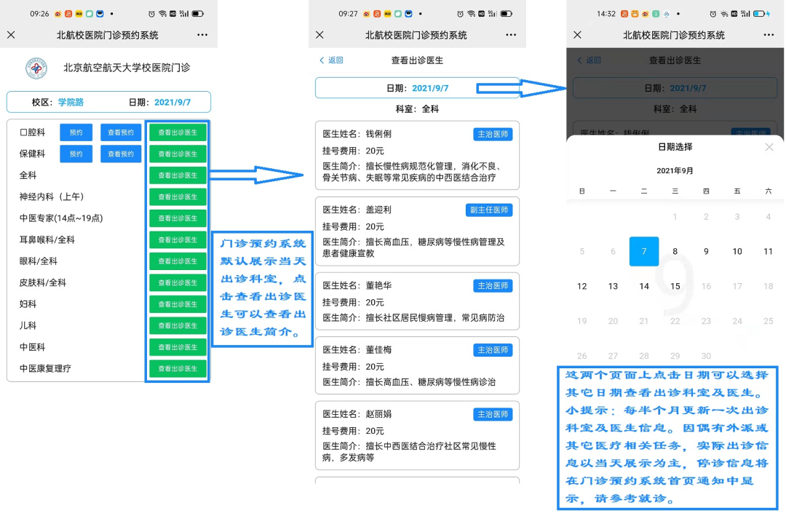The image size is (786, 532).
Task: Open more options menu on middle screen
Action: [510, 35]
